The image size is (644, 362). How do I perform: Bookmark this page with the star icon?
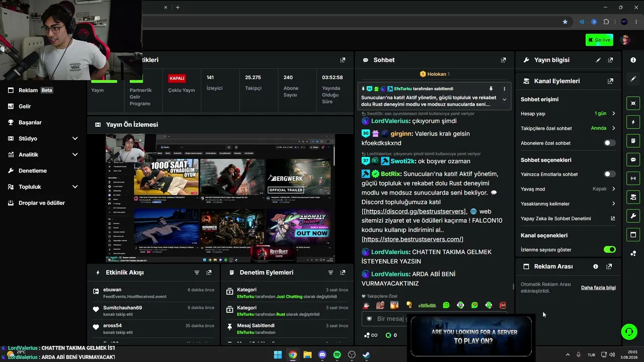pos(565,22)
